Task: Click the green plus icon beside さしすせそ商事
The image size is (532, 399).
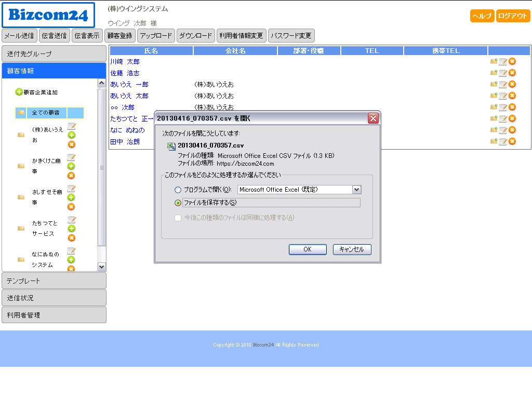Action: tap(72, 197)
